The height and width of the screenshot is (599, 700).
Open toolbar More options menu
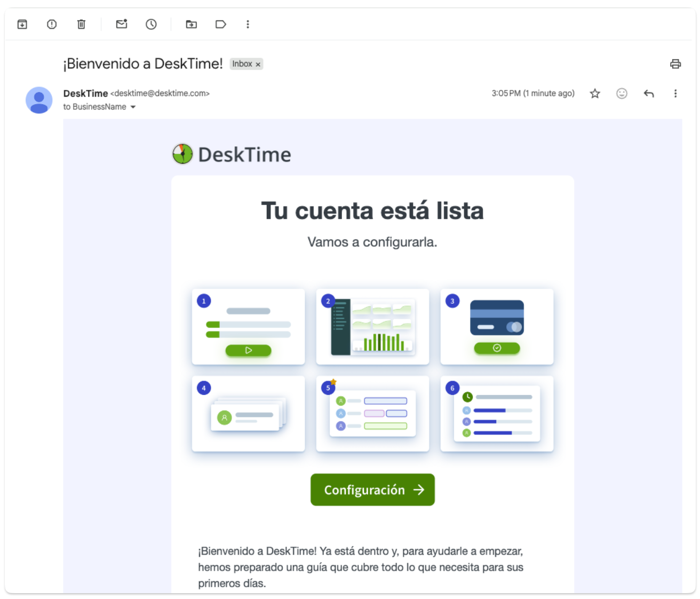pos(248,24)
